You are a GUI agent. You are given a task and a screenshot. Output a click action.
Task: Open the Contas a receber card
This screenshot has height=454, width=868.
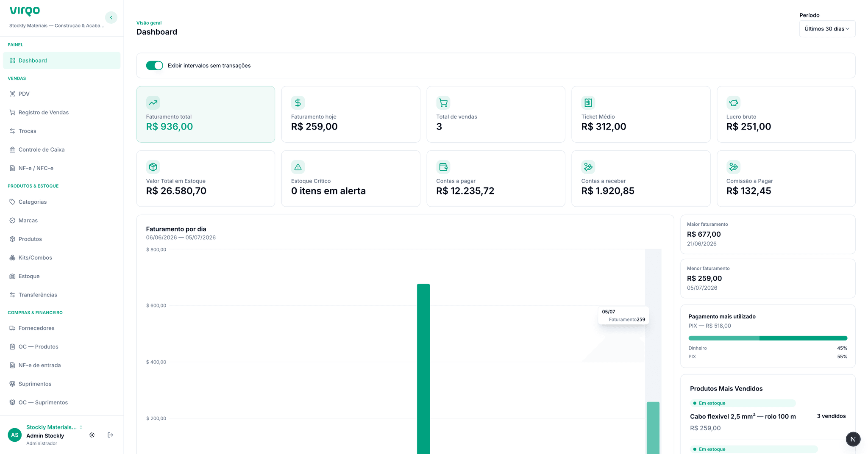coord(641,179)
